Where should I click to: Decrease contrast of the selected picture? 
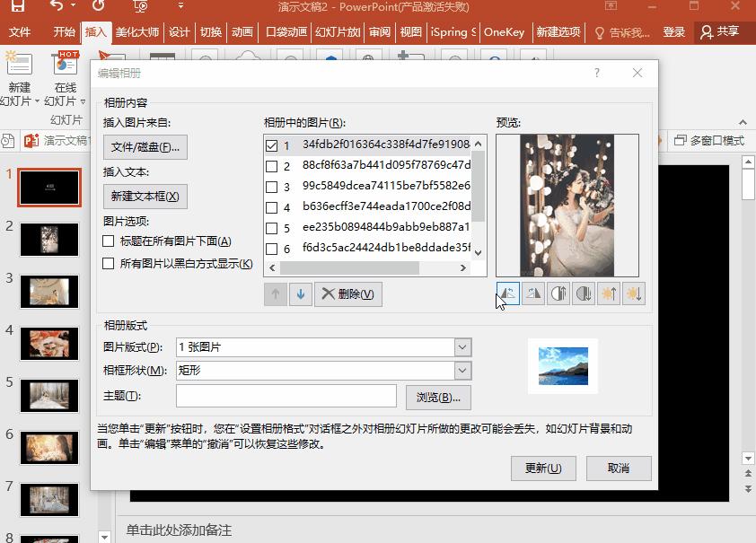[x=584, y=292]
